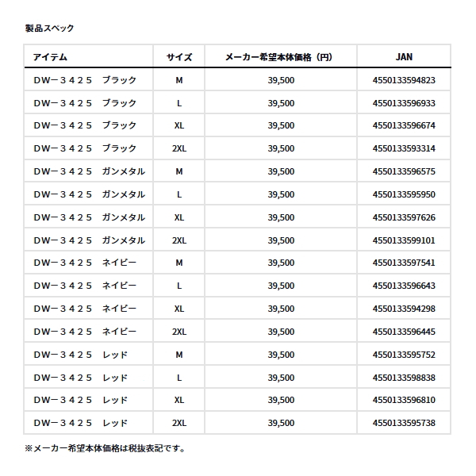The image size is (476, 476).
Task: Select JAN code 4550133597626
Action: 404,217
